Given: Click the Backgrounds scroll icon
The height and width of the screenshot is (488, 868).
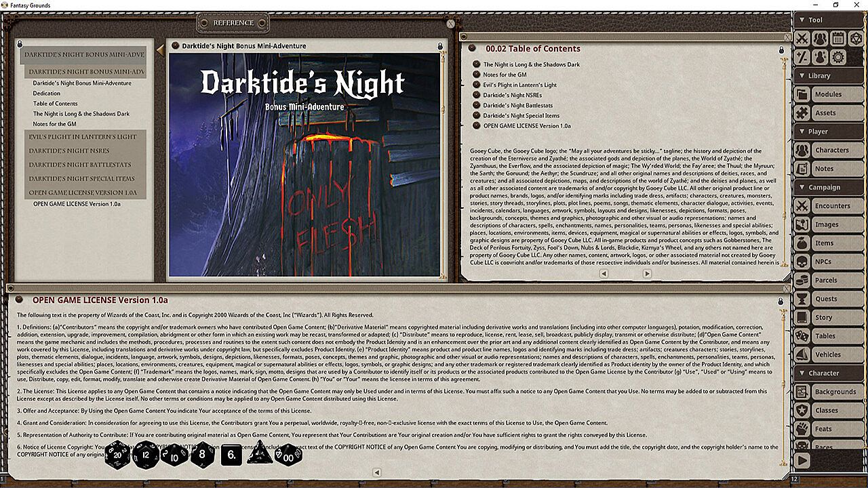Looking at the screenshot, I should pyautogui.click(x=802, y=392).
